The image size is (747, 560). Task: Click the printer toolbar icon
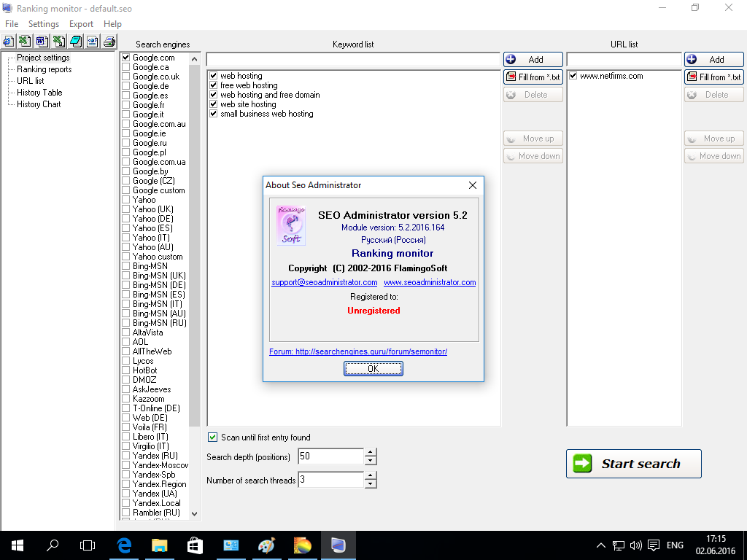click(x=109, y=42)
